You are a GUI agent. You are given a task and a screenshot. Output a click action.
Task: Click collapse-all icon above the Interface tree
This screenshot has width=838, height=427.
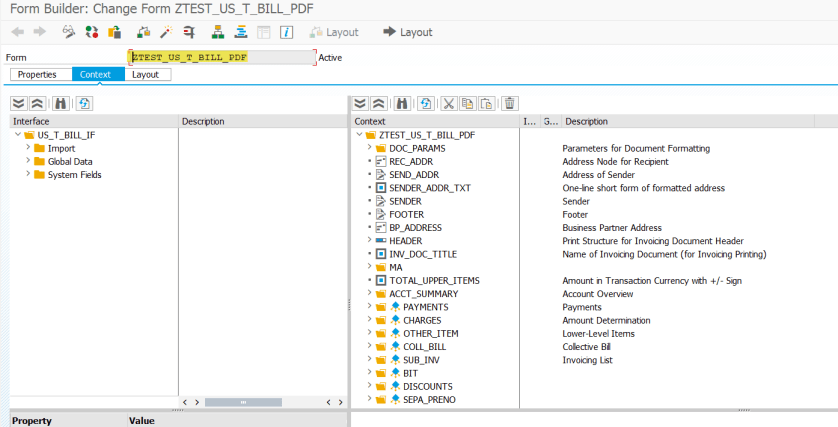coord(37,103)
